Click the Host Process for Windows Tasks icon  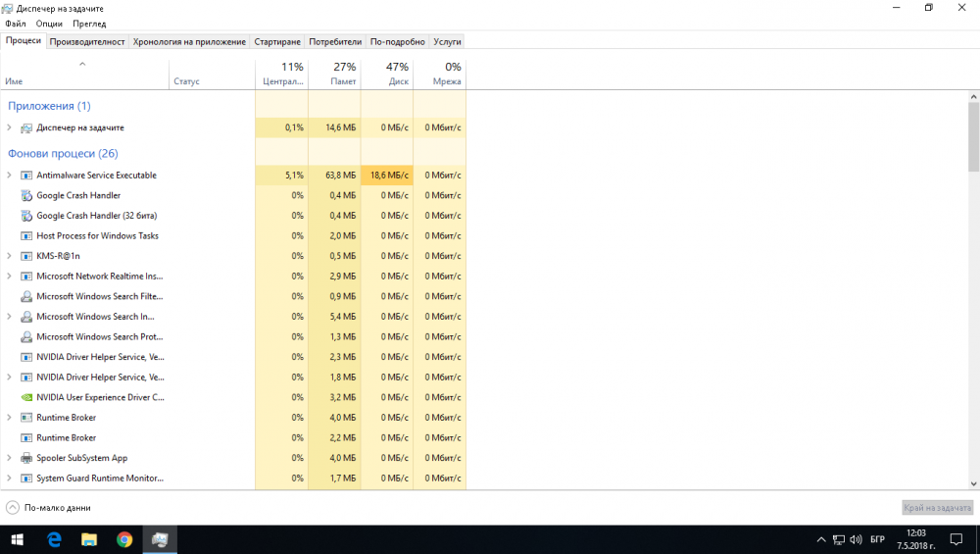[x=26, y=235]
